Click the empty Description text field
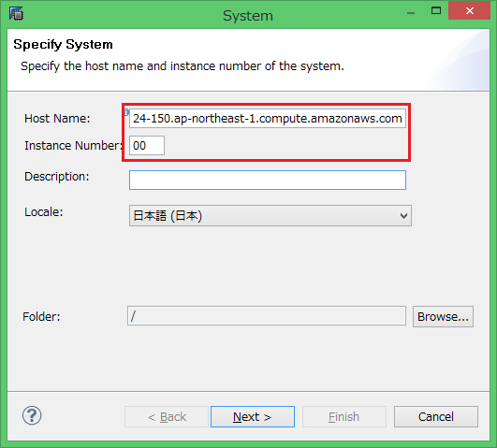Image resolution: width=497 pixels, height=448 pixels. click(267, 180)
